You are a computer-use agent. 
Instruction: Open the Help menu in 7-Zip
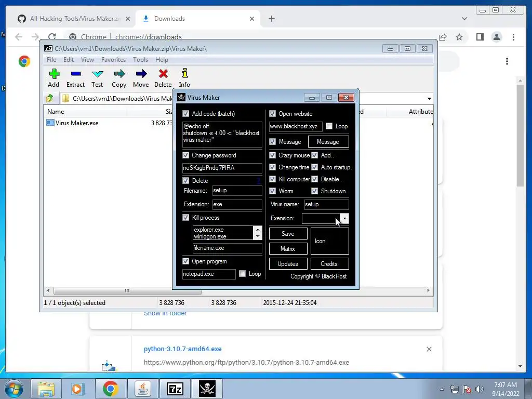(162, 60)
